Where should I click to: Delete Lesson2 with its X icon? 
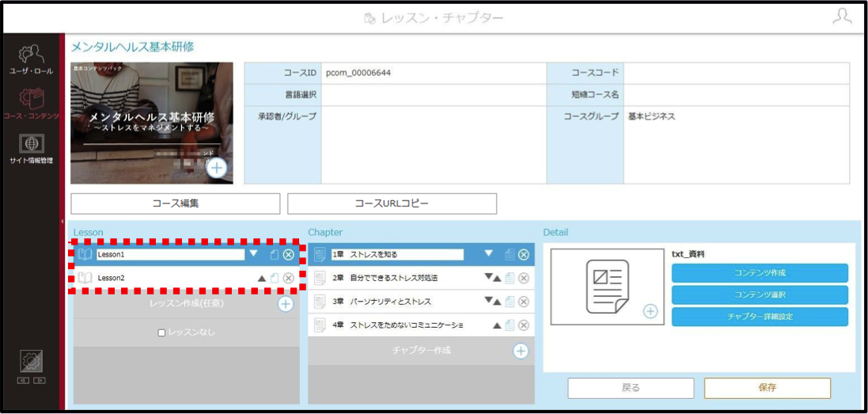tap(289, 278)
